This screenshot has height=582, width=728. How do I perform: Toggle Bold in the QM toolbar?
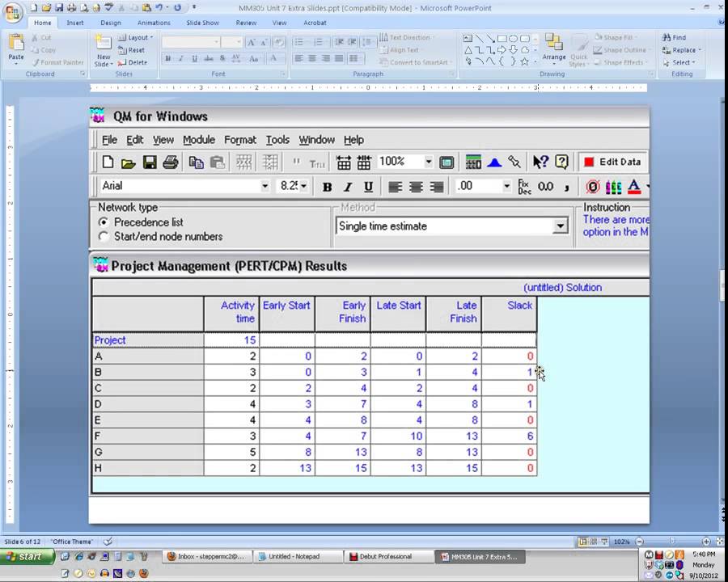[327, 187]
